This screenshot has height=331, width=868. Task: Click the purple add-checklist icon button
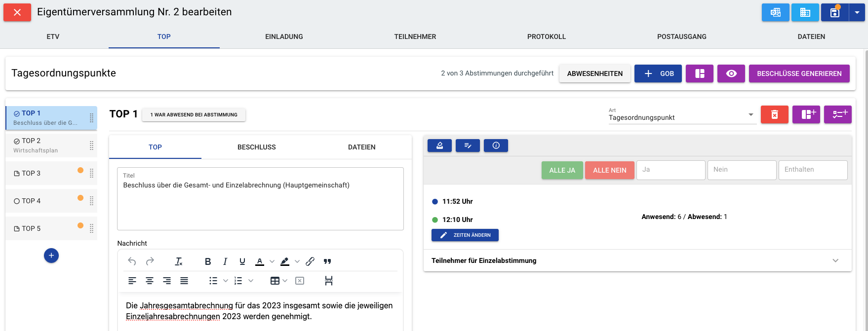(x=838, y=114)
